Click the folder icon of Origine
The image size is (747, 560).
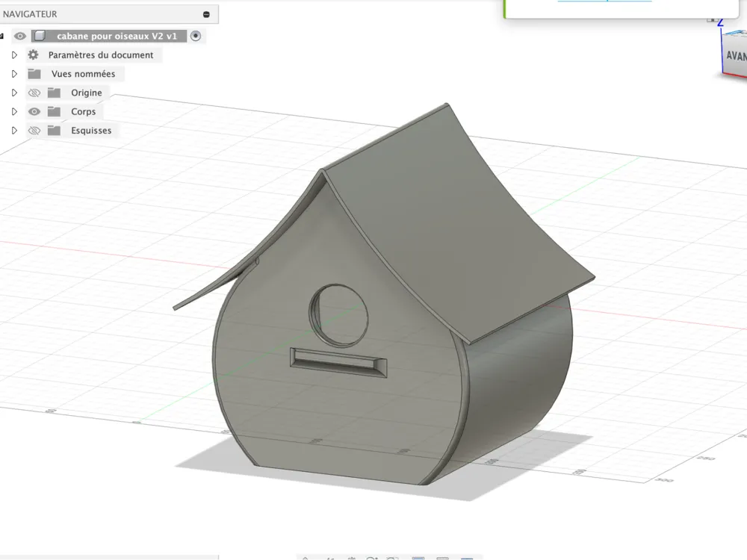(55, 93)
